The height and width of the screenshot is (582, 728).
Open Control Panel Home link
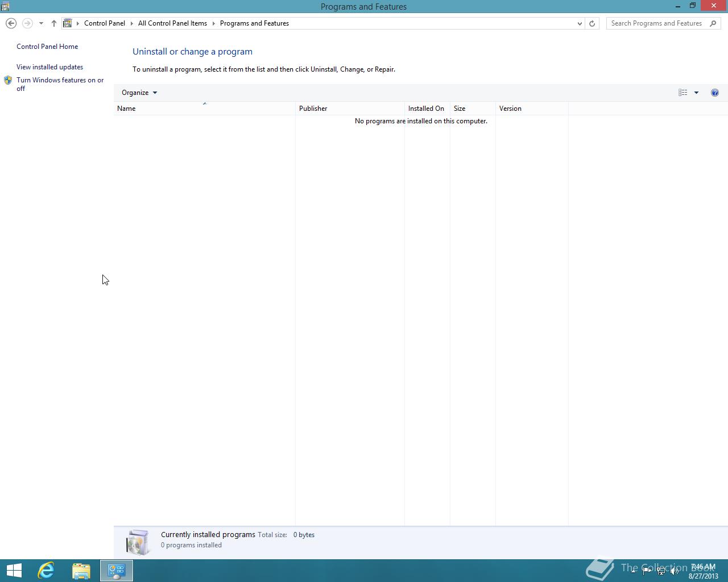coord(47,47)
